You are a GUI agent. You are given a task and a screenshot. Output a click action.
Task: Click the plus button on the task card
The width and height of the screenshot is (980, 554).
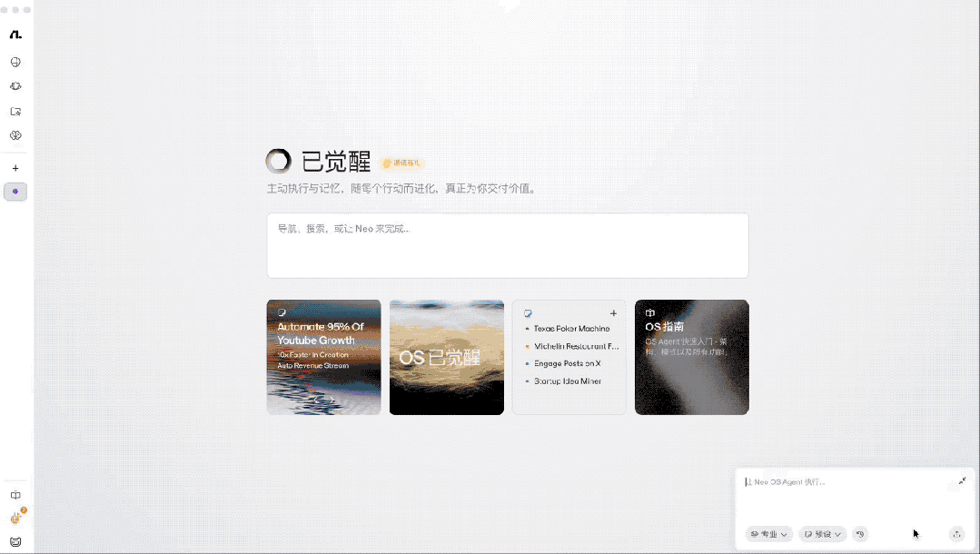pyautogui.click(x=614, y=313)
